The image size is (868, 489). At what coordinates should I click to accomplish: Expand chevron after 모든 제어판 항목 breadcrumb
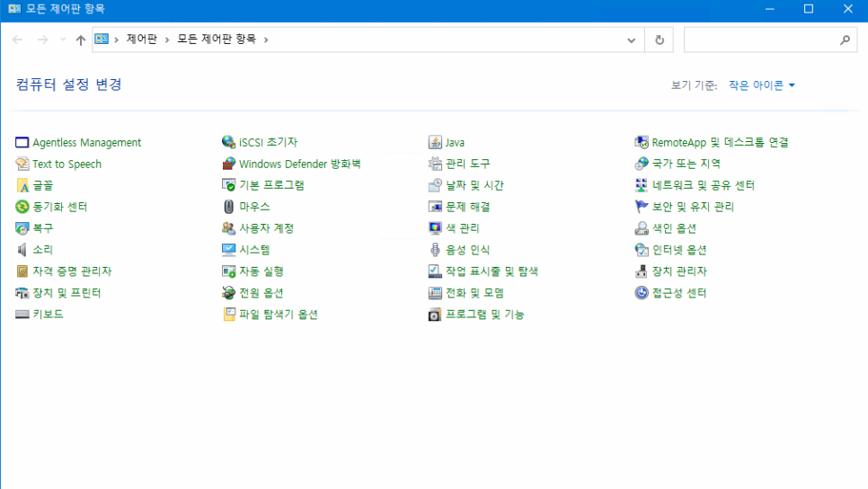coord(266,40)
